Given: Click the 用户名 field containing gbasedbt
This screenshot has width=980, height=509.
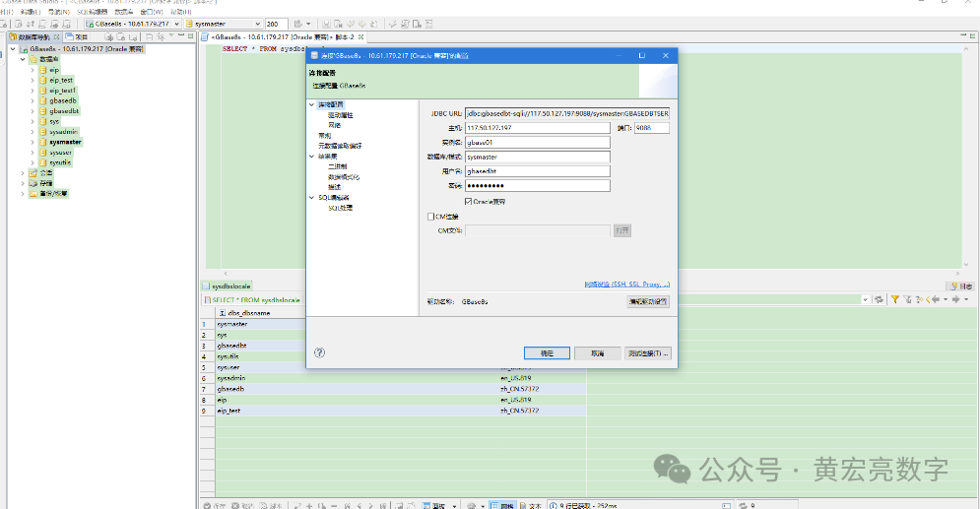Looking at the screenshot, I should (x=538, y=171).
